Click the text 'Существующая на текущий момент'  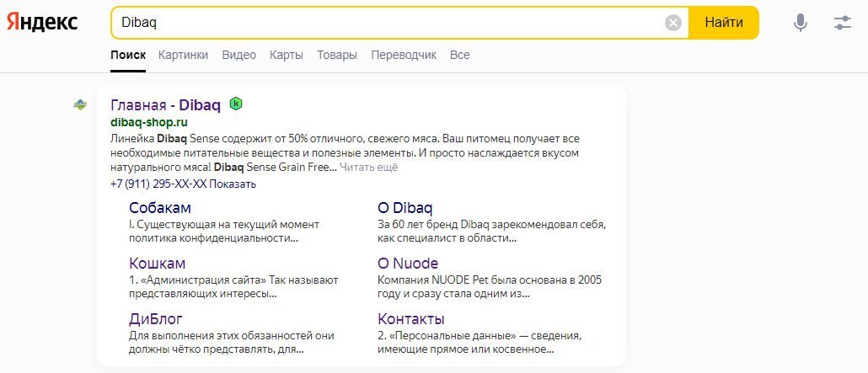pos(228,225)
